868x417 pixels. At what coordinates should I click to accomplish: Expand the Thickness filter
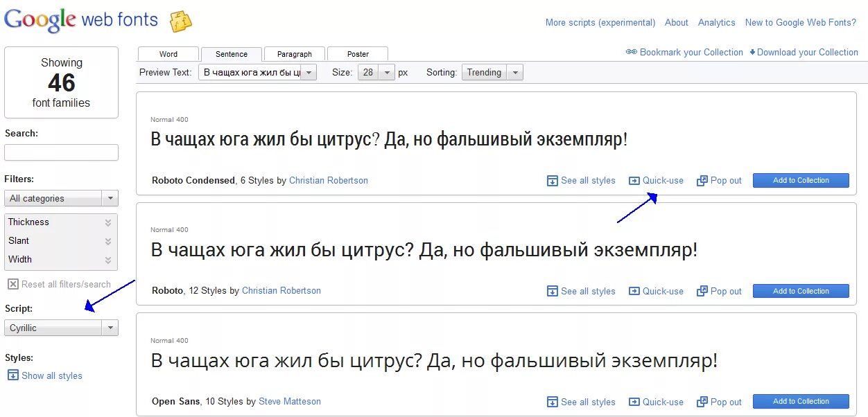pos(61,222)
